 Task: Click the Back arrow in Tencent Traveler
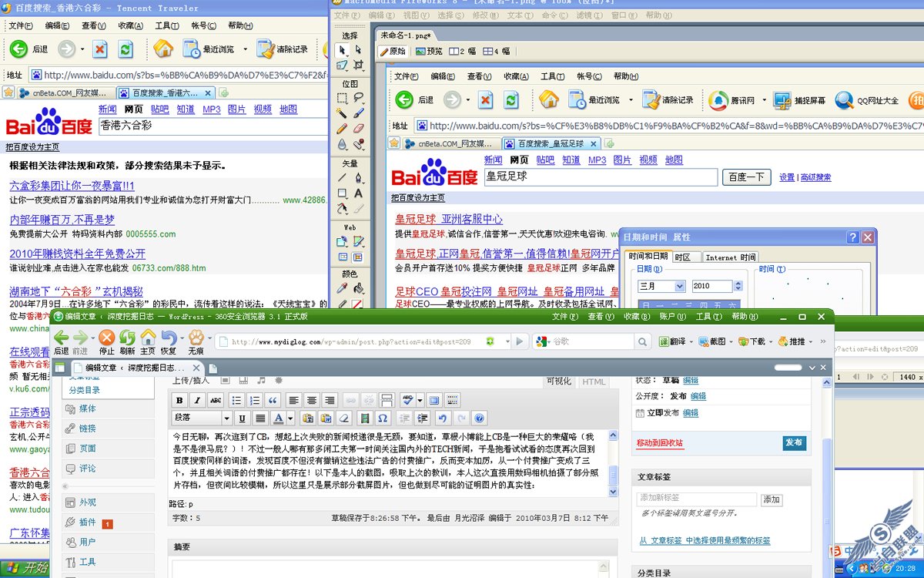pyautogui.click(x=18, y=49)
